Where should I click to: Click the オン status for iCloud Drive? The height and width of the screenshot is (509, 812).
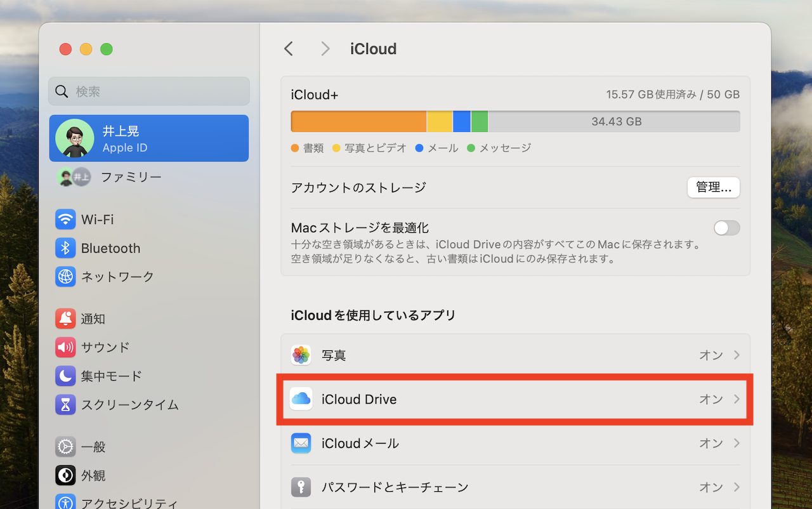(711, 399)
